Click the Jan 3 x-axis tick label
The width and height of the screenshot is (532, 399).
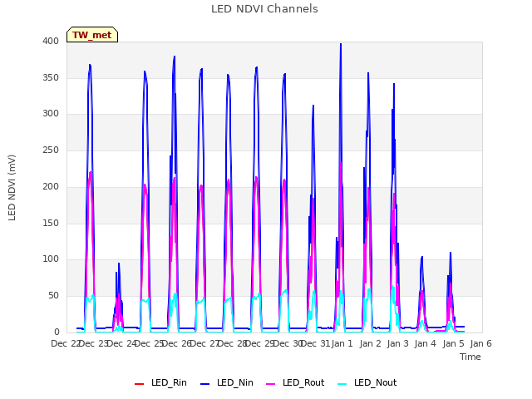coord(397,343)
